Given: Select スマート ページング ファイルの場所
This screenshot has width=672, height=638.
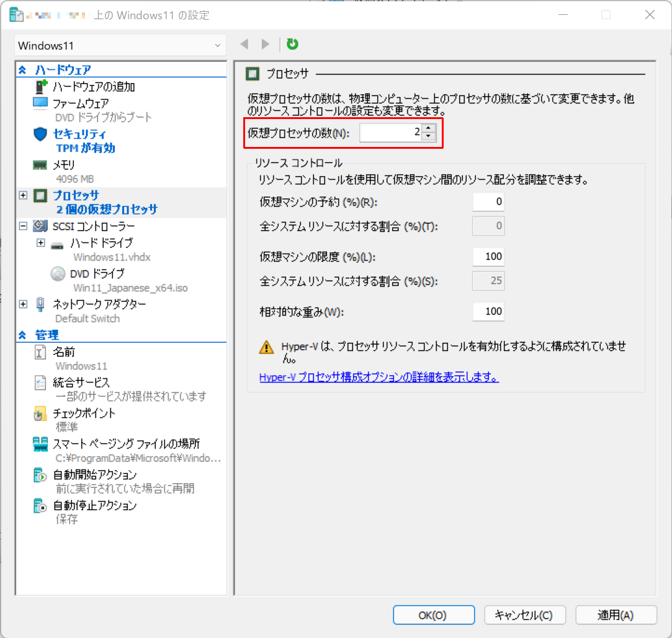Looking at the screenshot, I should click(109, 443).
